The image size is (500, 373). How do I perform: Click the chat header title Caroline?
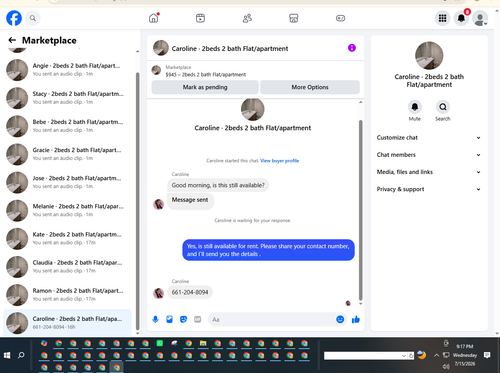(230, 49)
